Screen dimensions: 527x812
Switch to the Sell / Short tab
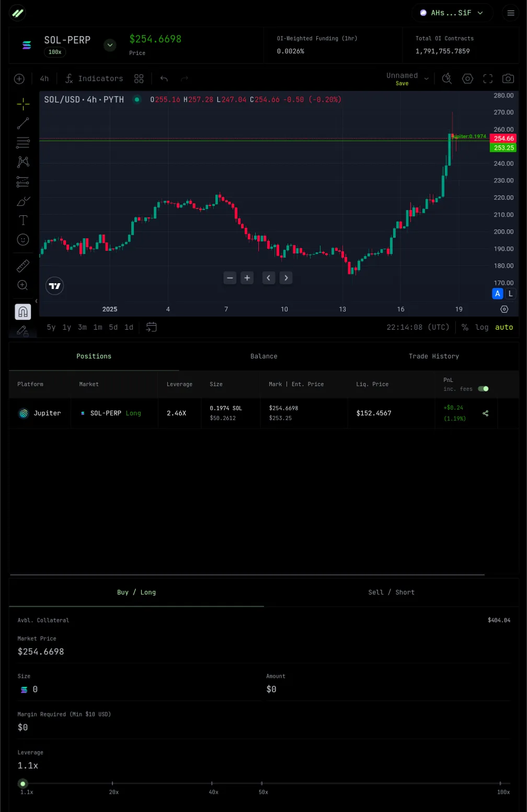point(391,592)
